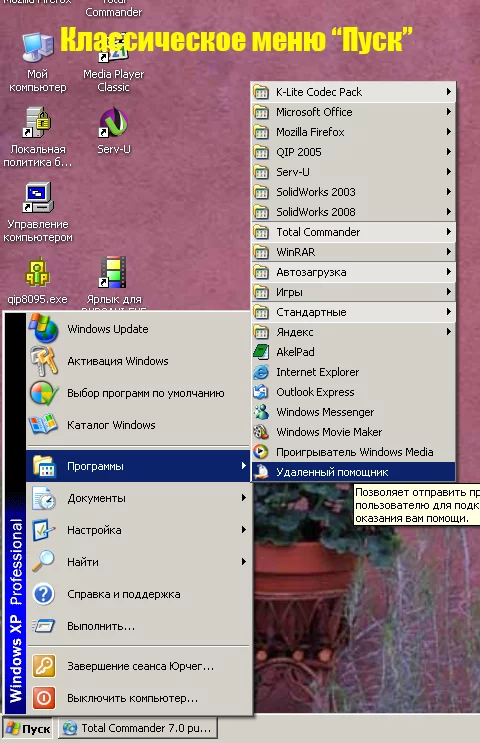Launch Internet Explorer from Programs menu
The height and width of the screenshot is (743, 480).
[x=353, y=372]
